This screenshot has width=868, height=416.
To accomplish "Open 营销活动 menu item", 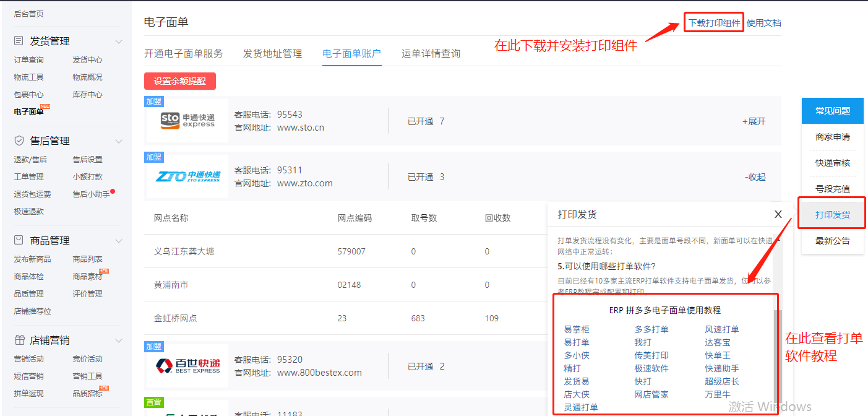I will click(x=28, y=359).
